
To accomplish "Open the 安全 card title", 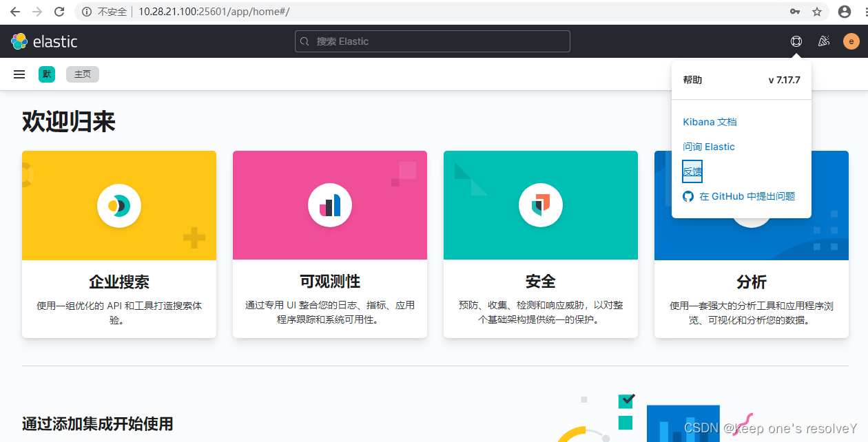I will [541, 282].
